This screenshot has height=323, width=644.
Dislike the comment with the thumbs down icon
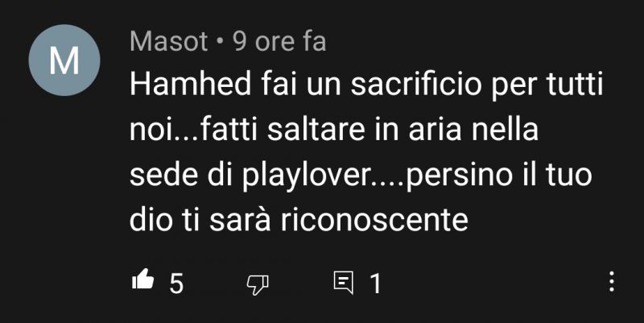258,284
